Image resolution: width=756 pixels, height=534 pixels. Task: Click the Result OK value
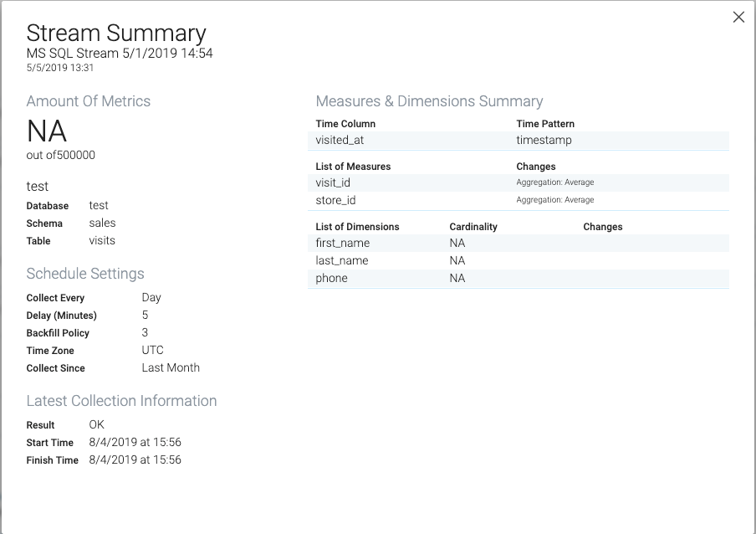(96, 424)
